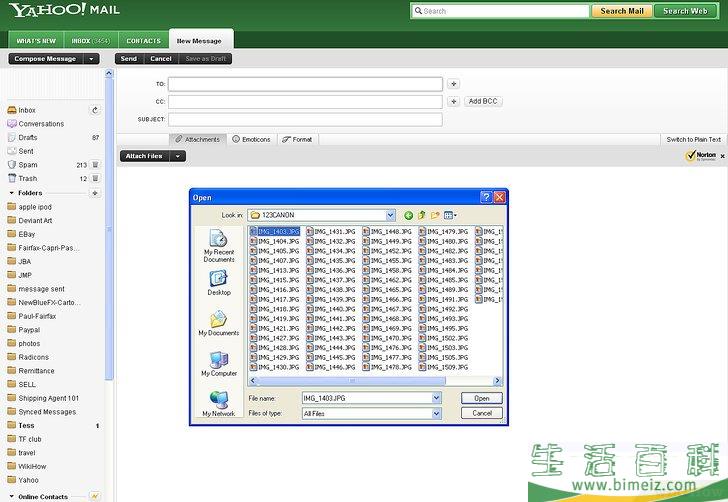This screenshot has width=728, height=502.
Task: Expand the Look in folder dropdown
Action: (390, 215)
